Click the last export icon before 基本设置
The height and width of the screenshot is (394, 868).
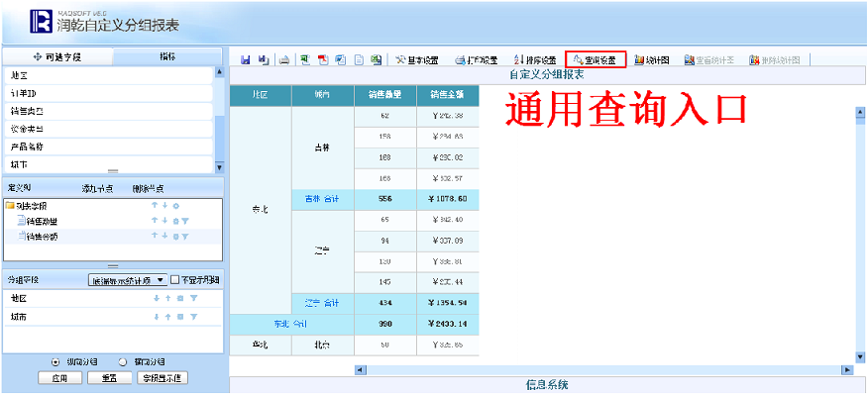[x=377, y=59]
